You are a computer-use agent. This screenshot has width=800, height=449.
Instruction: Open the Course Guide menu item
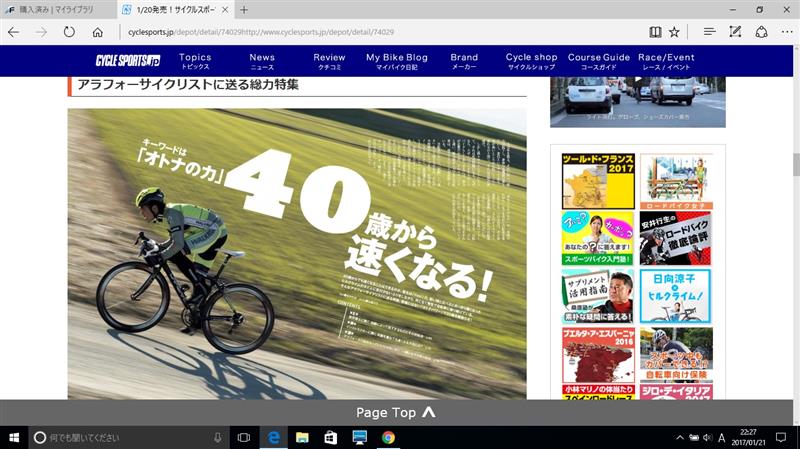(598, 61)
